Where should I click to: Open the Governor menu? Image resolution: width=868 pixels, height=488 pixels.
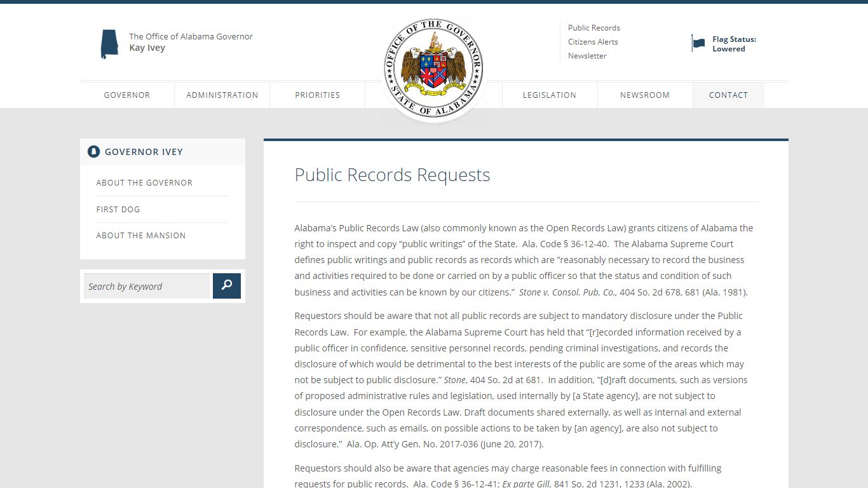[x=127, y=95]
